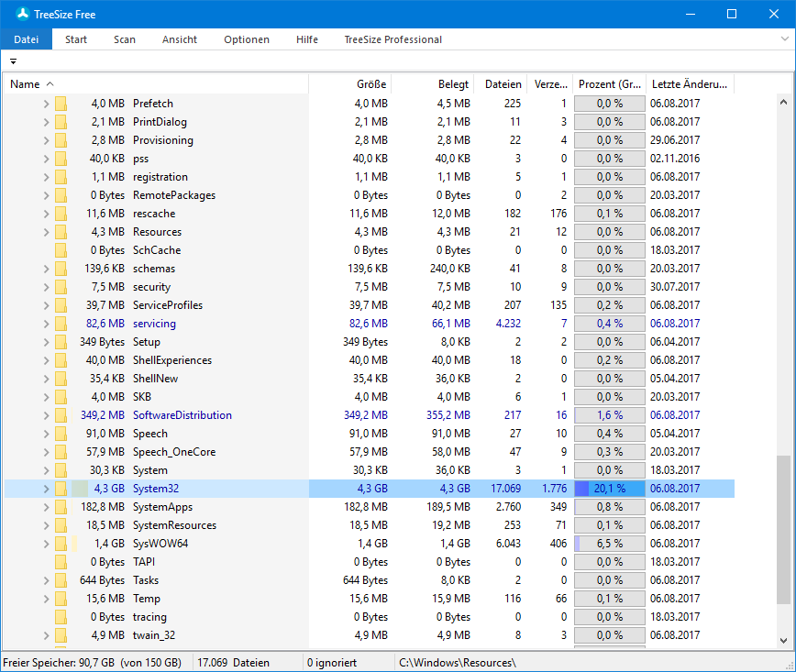Click the C:\Windows\Resources\ path in status bar

point(458,663)
